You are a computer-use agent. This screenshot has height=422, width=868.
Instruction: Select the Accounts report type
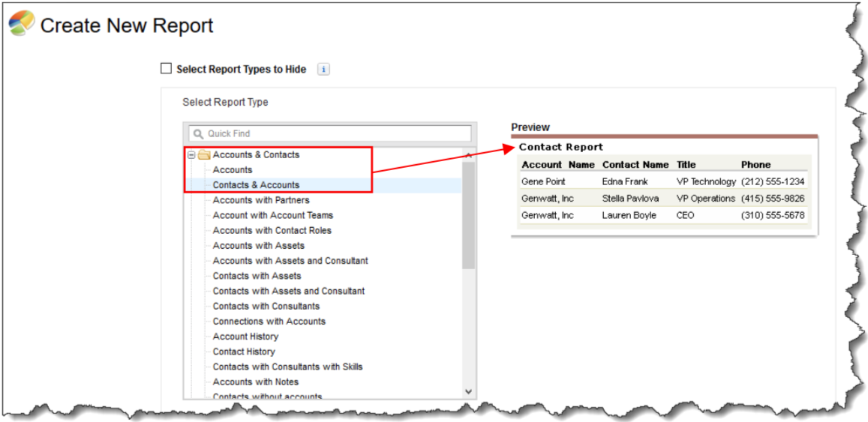coord(232,170)
